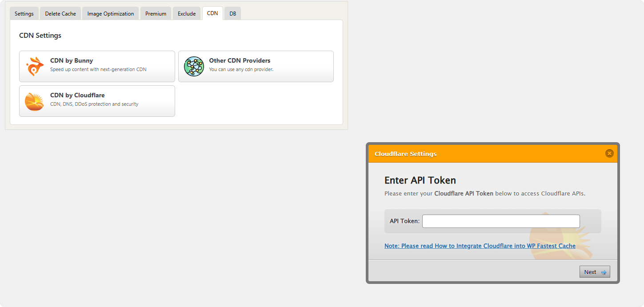The width and height of the screenshot is (644, 307).
Task: Switch to the Delete Cache tab
Action: [60, 13]
